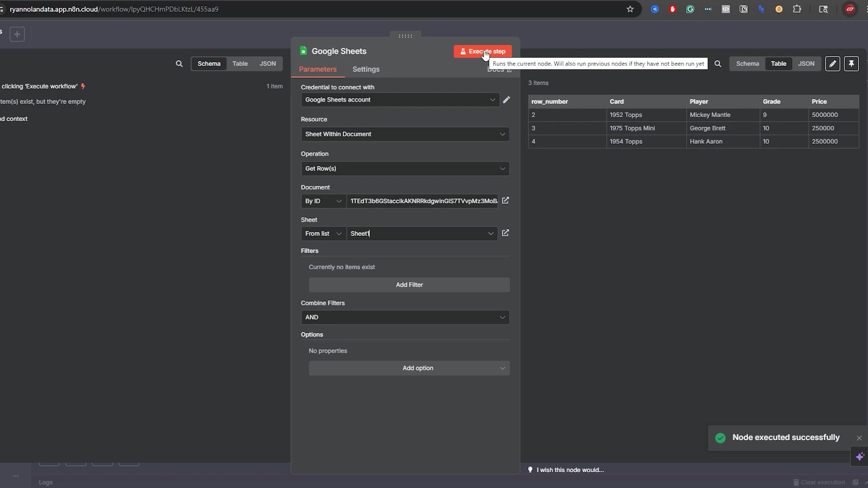Click the pin output data icon
Image resolution: width=868 pixels, height=488 pixels.
click(851, 64)
